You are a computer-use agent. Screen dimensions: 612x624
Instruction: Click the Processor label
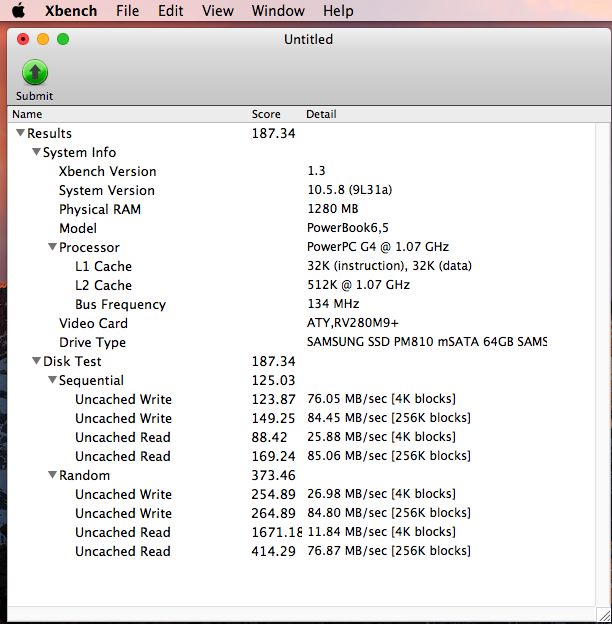(89, 248)
